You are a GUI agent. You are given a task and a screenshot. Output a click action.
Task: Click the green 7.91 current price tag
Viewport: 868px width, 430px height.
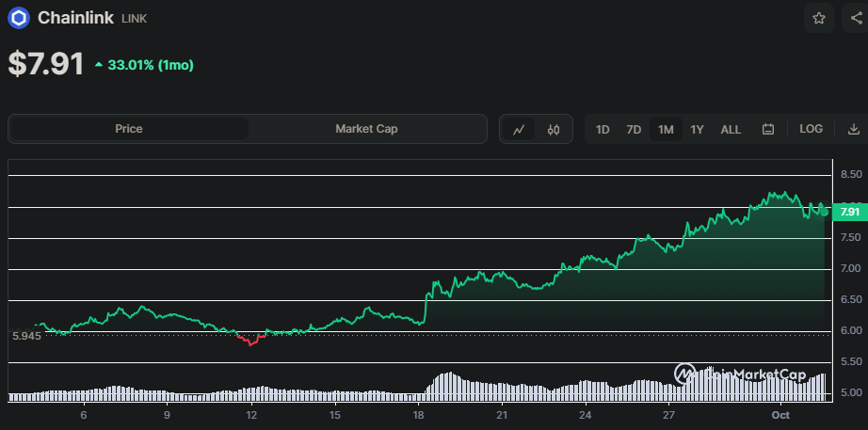click(849, 212)
